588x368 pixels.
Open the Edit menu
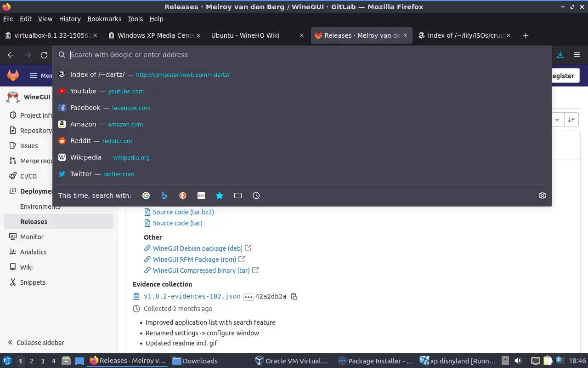click(x=26, y=19)
